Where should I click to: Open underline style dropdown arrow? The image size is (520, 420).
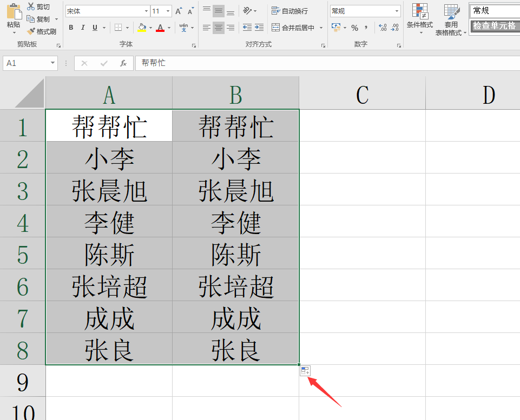pyautogui.click(x=104, y=28)
